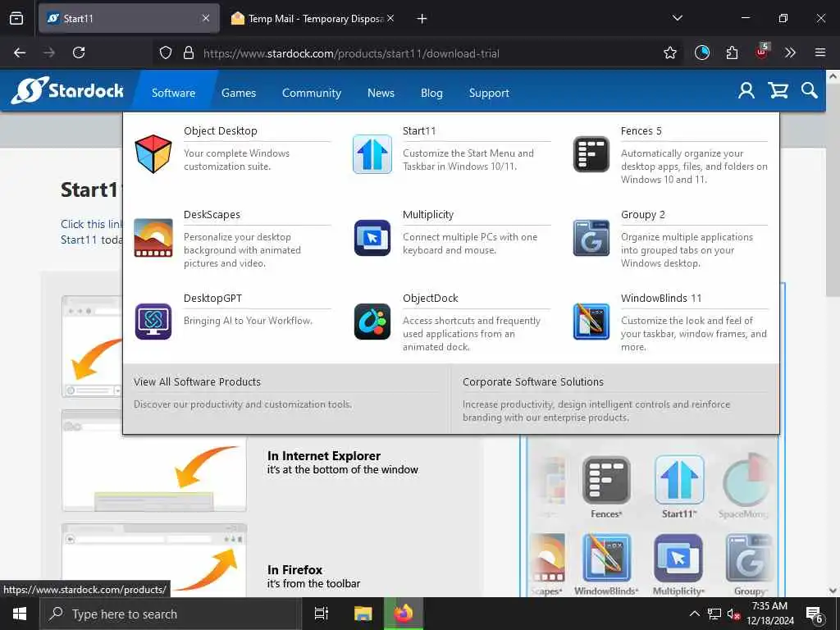Image resolution: width=840 pixels, height=630 pixels.
Task: Open Task View on the taskbar
Action: point(321,614)
